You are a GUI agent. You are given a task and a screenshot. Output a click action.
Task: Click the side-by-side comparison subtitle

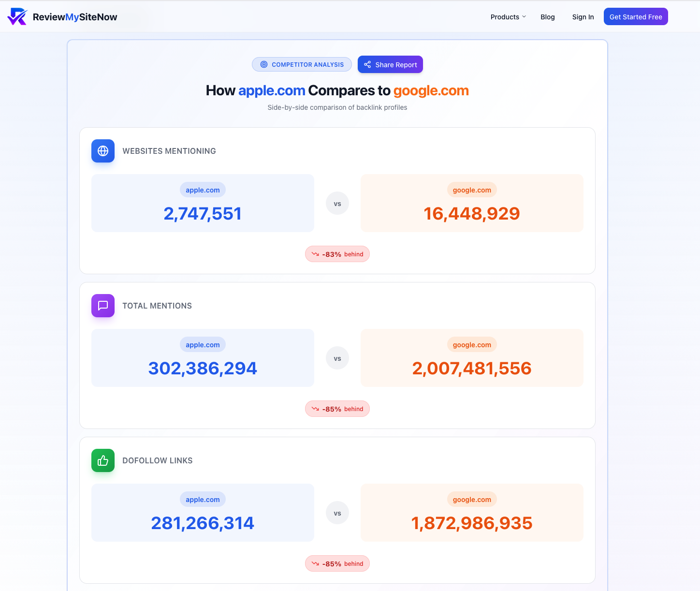point(337,107)
